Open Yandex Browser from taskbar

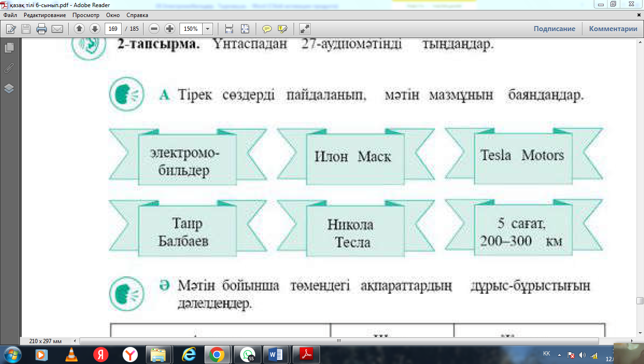pyautogui.click(x=130, y=354)
